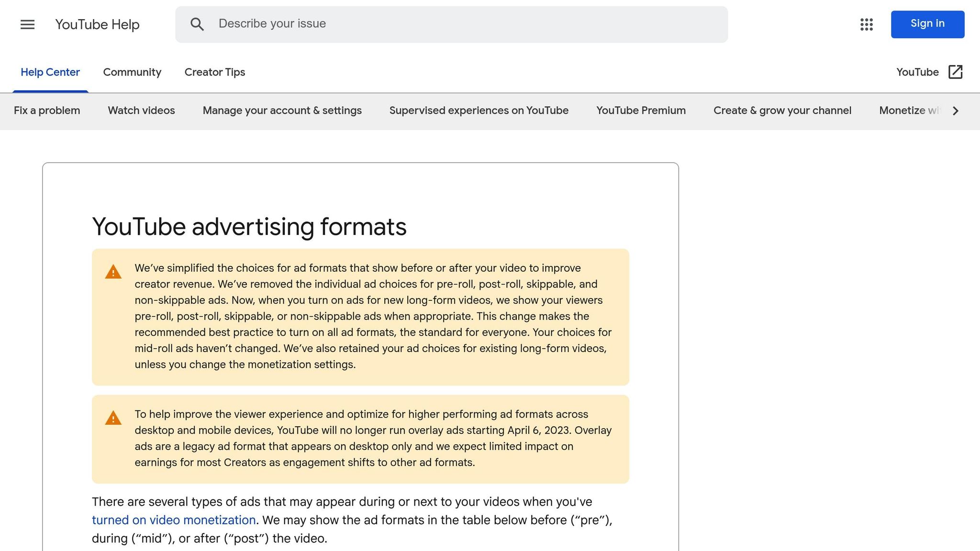
Task: Select the Fix a problem topic
Action: point(47,110)
